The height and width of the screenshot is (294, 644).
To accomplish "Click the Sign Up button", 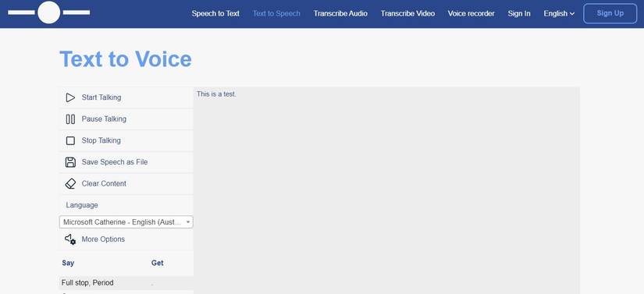I will pos(610,13).
